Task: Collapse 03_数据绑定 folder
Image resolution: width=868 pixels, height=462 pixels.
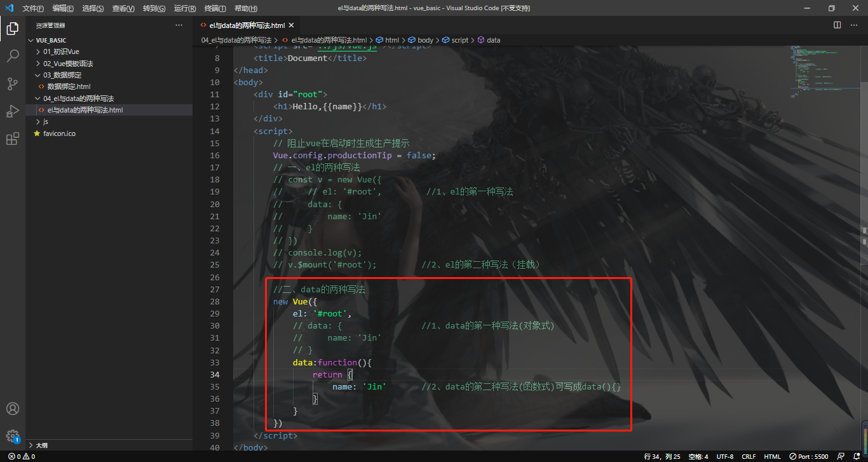Action: (x=109, y=75)
